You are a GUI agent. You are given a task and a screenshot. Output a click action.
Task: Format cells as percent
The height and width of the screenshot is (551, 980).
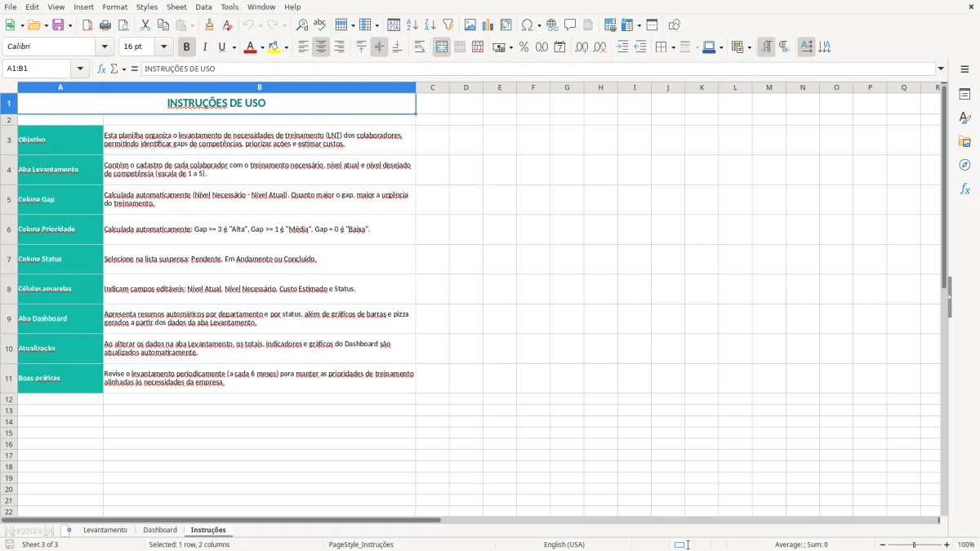point(523,47)
